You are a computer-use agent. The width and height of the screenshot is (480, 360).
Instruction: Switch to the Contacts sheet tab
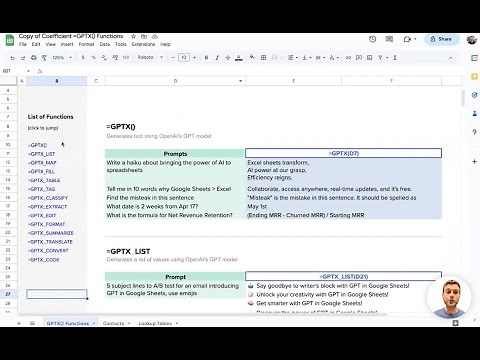coord(113,323)
